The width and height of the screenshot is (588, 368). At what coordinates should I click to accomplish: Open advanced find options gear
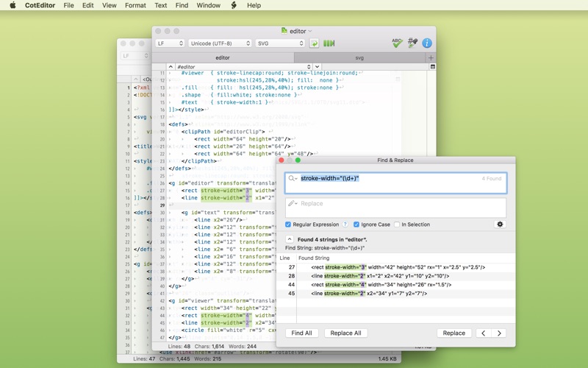[x=500, y=224]
